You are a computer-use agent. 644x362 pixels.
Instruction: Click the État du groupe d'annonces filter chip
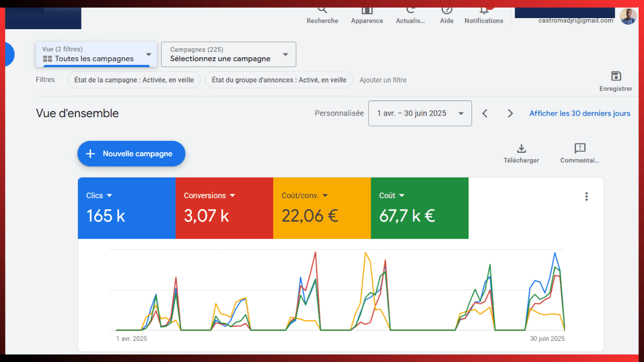[279, 80]
